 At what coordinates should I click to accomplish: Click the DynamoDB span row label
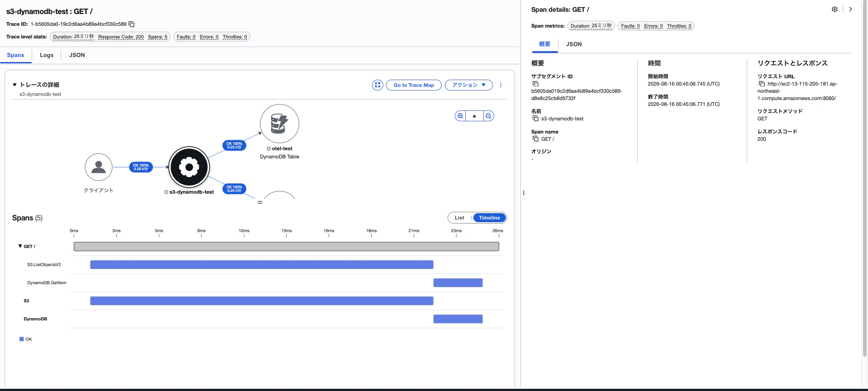(x=35, y=319)
